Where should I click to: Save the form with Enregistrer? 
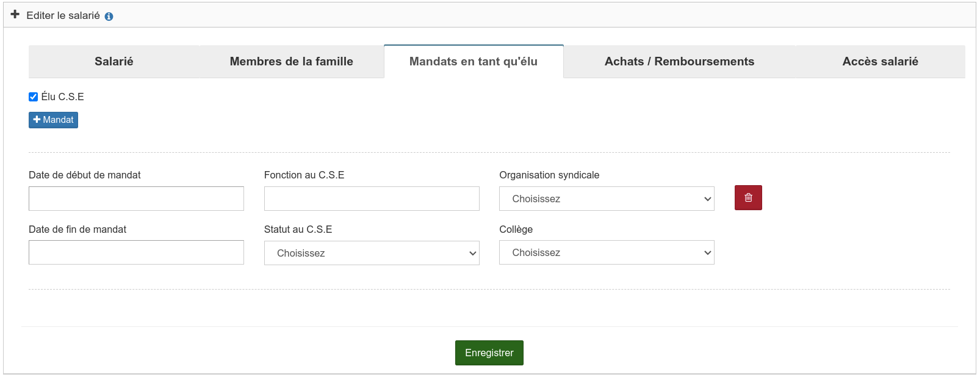[x=489, y=353]
